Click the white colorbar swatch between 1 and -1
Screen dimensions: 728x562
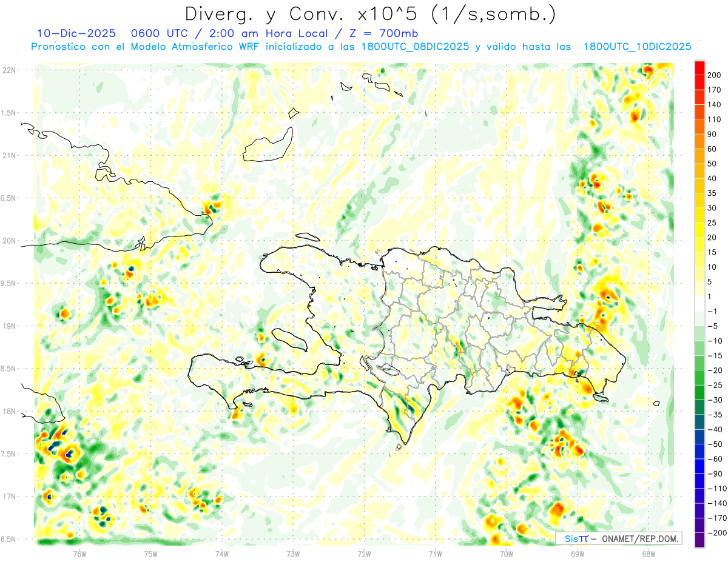699,304
